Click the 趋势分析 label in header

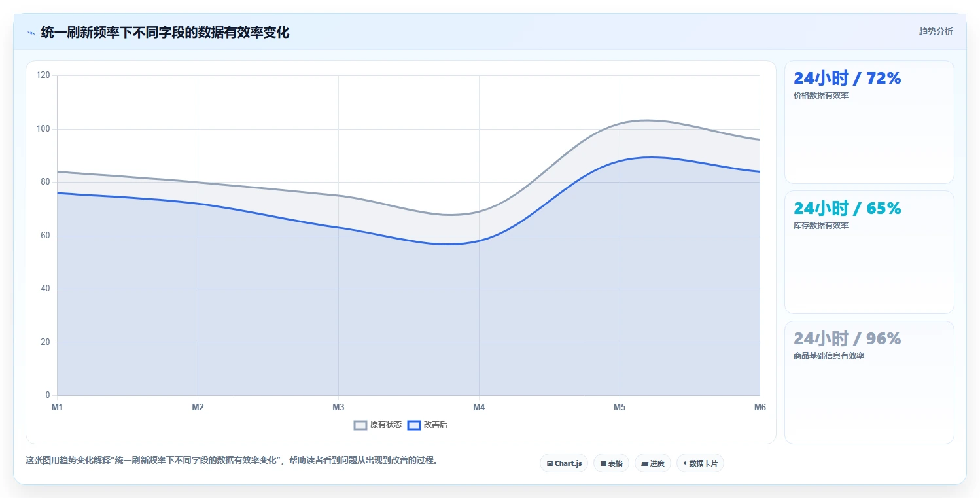click(x=936, y=31)
